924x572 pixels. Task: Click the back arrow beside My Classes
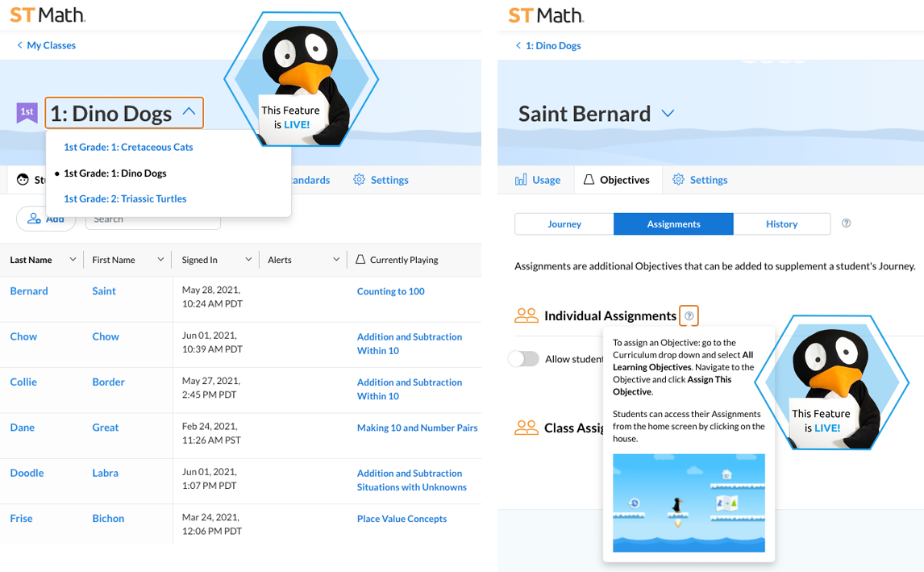19,45
